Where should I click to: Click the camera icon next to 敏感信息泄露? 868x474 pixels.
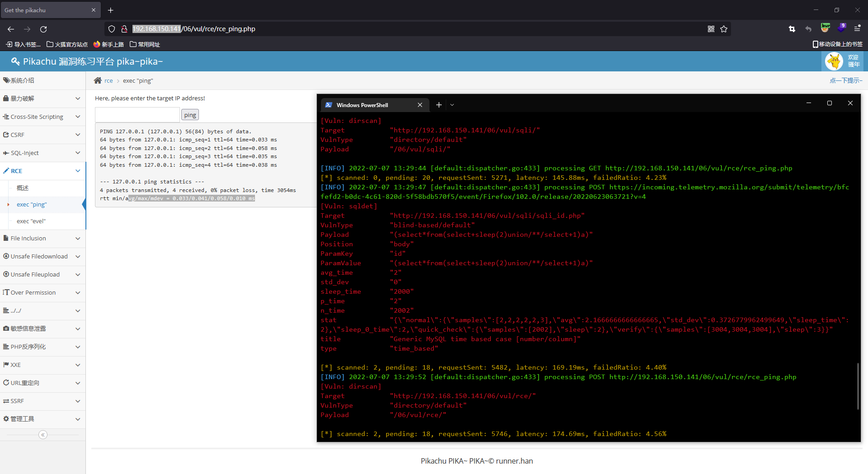5,329
